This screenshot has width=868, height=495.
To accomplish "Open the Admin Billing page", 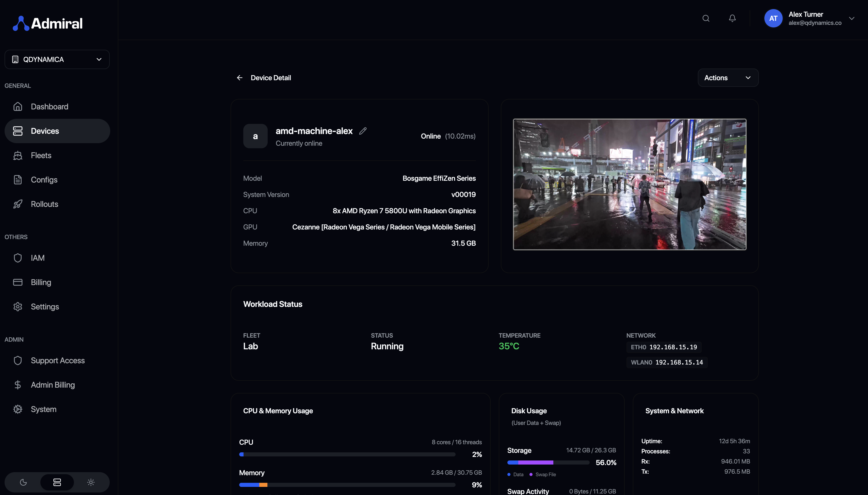I will [53, 385].
